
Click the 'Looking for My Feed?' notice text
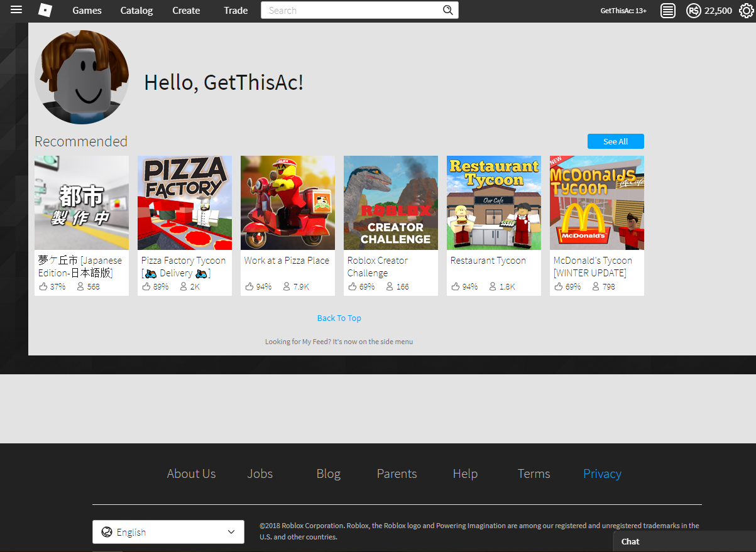coord(339,342)
